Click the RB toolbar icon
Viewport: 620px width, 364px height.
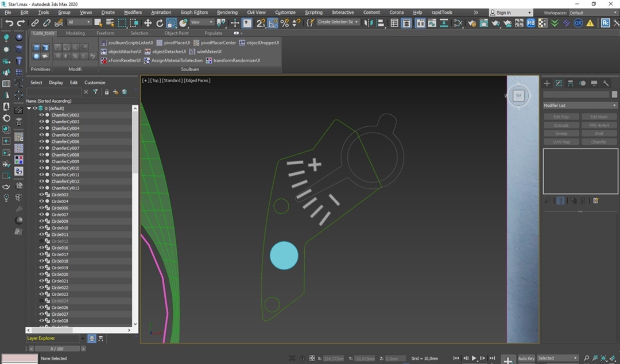pos(530,23)
